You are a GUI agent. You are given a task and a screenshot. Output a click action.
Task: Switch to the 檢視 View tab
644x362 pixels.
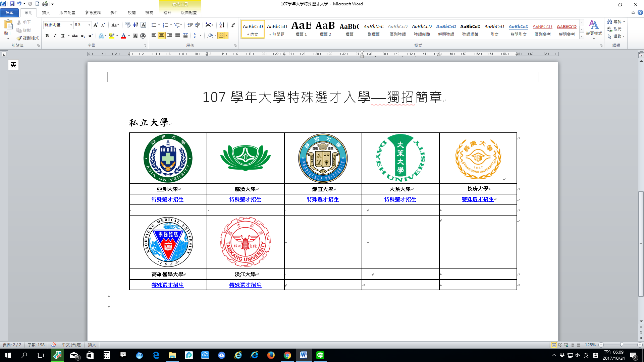click(x=149, y=13)
